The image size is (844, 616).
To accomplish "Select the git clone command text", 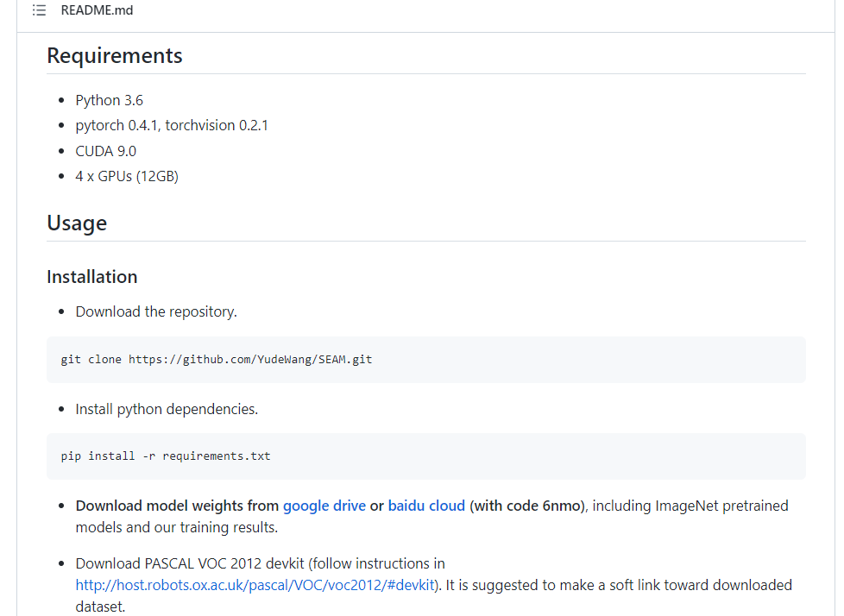I will [217, 359].
